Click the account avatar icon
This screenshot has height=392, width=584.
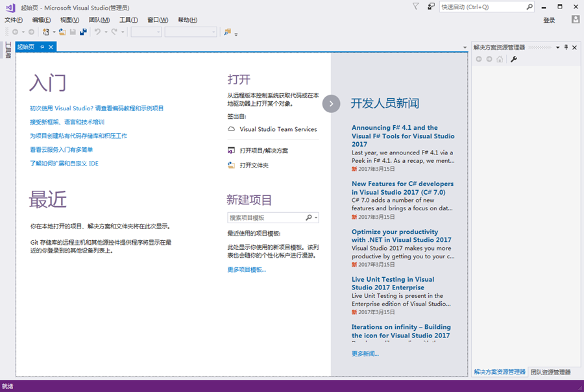(x=575, y=20)
